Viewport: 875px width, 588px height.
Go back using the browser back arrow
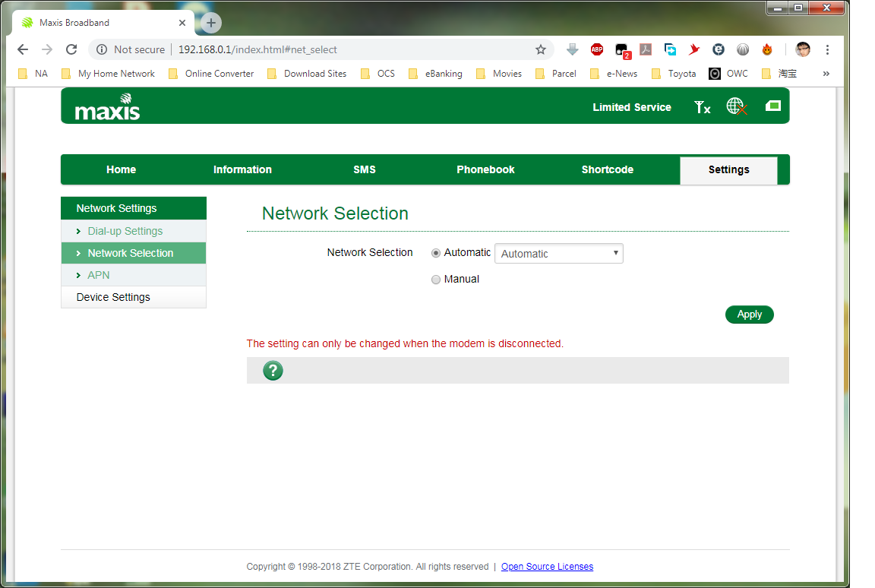pos(23,49)
